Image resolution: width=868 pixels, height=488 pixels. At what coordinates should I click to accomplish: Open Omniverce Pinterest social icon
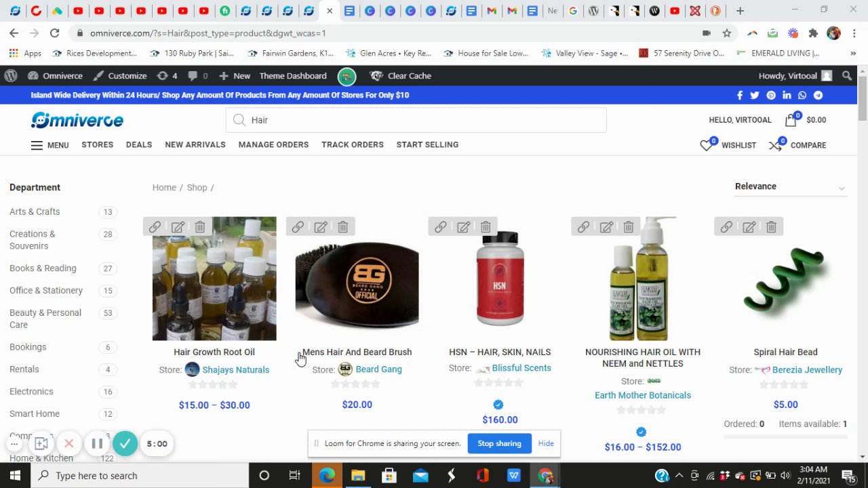(771, 96)
